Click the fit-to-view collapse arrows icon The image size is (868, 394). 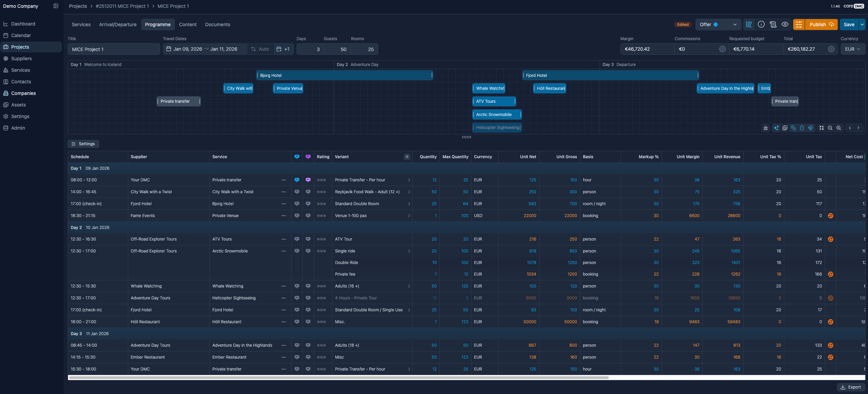[822, 128]
